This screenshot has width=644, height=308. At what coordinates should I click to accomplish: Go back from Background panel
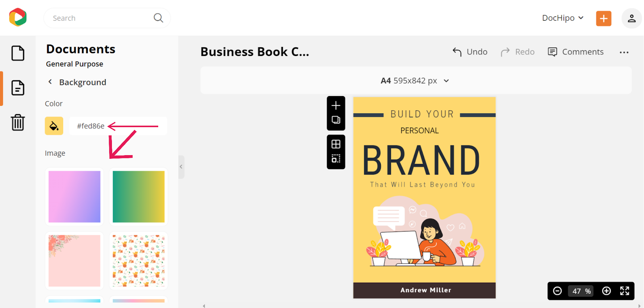(50, 82)
